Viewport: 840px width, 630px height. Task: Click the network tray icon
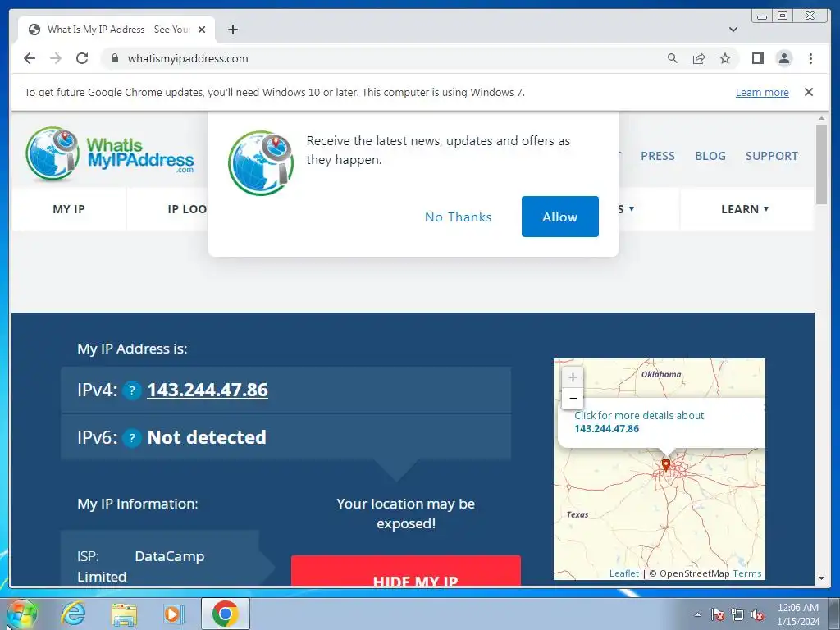click(x=737, y=614)
